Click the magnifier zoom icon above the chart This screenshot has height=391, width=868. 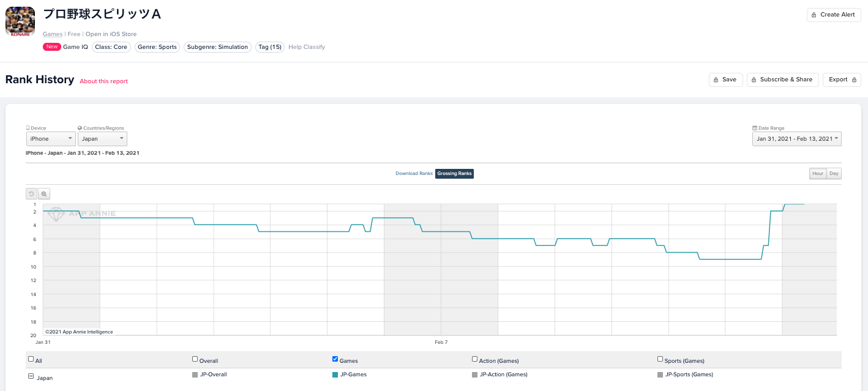(x=44, y=193)
